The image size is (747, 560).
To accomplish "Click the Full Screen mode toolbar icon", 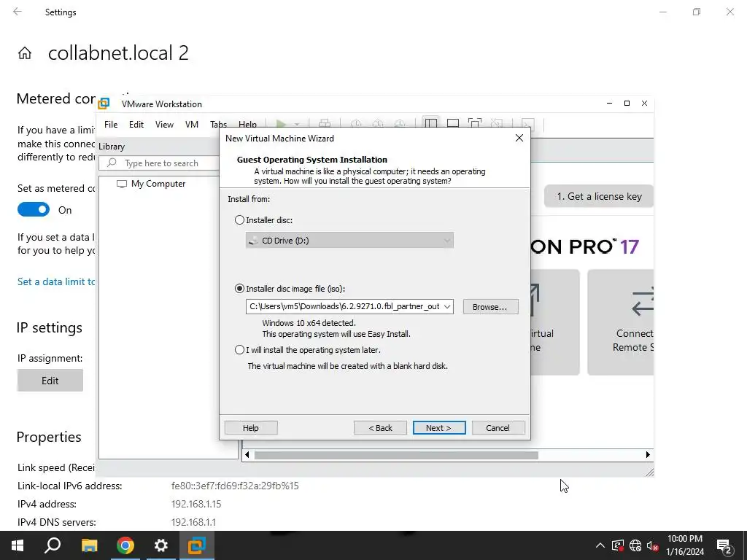I will [475, 124].
